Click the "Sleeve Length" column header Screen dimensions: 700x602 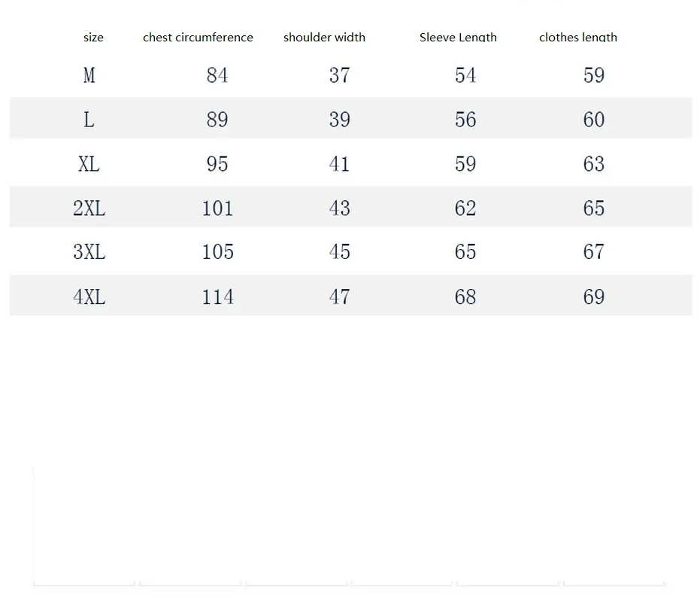coord(458,38)
